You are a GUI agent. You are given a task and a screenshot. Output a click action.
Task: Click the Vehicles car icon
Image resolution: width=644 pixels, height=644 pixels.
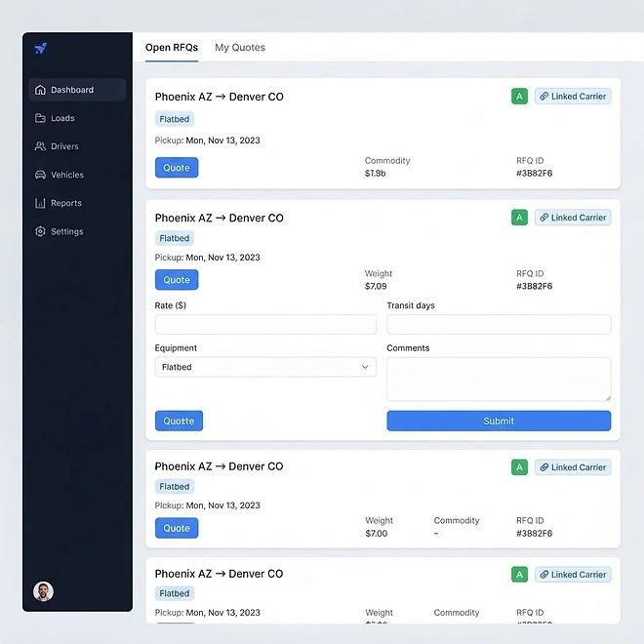click(40, 175)
